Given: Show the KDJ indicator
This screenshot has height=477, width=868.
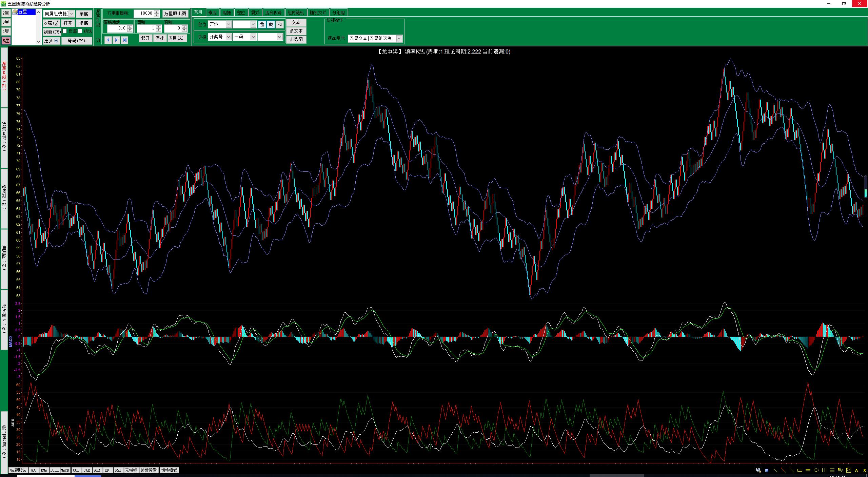Looking at the screenshot, I should (108, 470).
